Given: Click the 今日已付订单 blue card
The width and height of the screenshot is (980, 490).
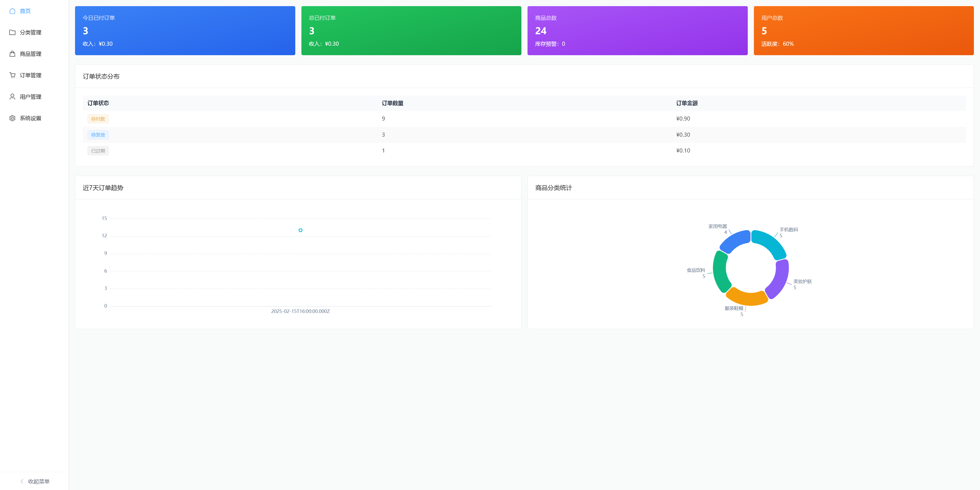Looking at the screenshot, I should [x=185, y=30].
